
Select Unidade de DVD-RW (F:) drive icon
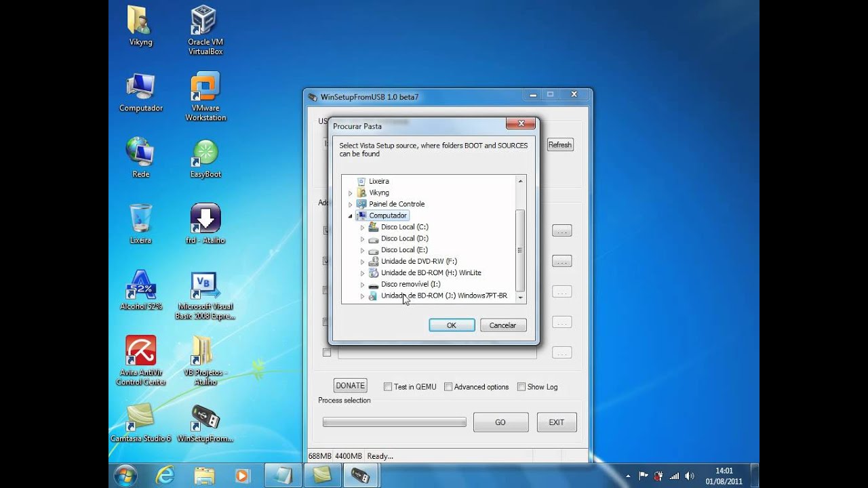coord(373,262)
